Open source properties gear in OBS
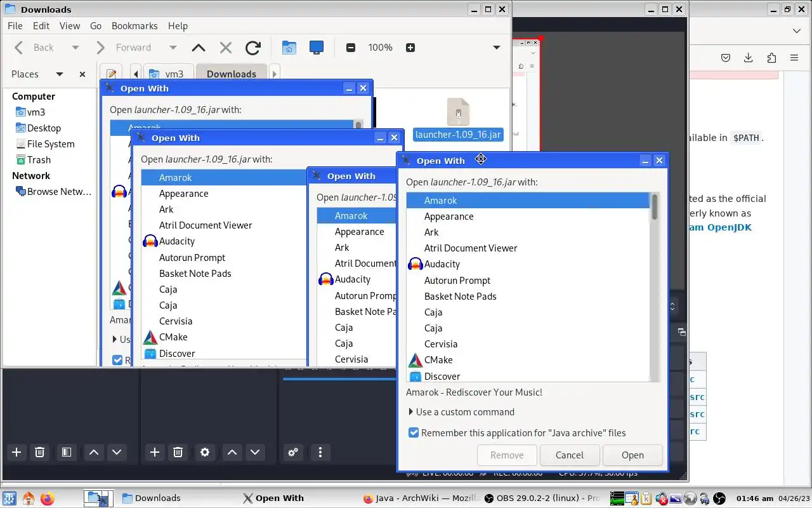This screenshot has height=508, width=812. [x=205, y=452]
